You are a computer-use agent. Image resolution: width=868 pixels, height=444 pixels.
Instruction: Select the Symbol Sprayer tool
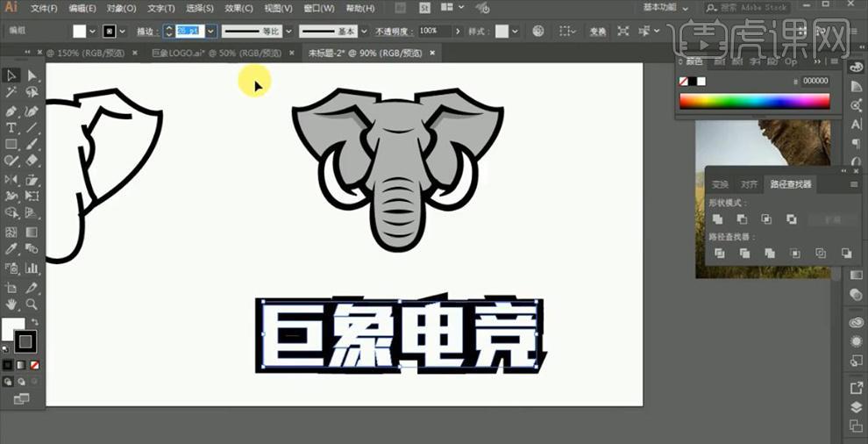pos(11,268)
